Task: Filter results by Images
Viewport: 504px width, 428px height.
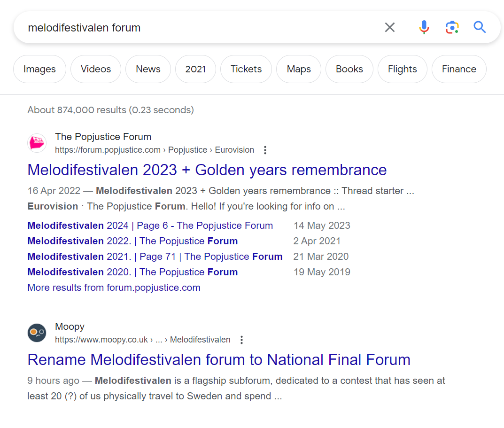Action: coord(39,69)
